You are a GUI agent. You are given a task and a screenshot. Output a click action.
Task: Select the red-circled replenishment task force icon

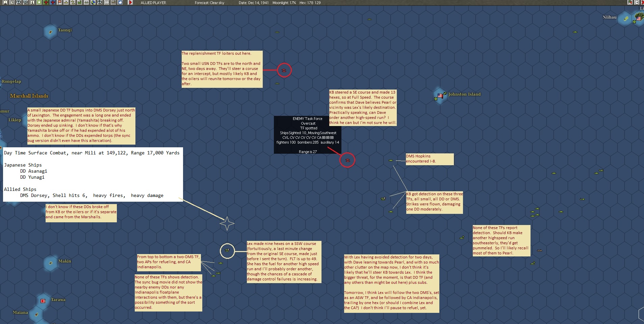coord(284,70)
